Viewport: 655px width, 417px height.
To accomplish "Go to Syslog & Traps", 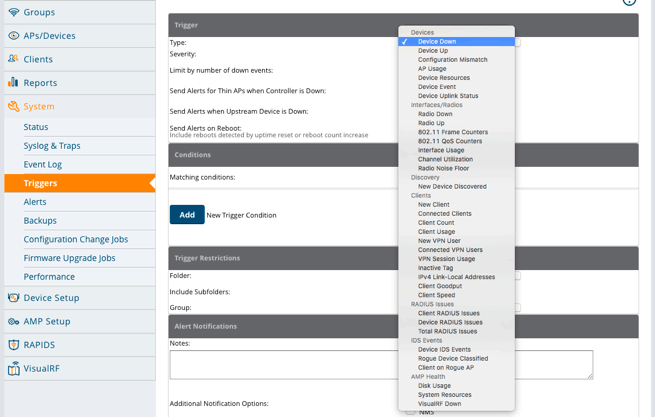I will [52, 146].
